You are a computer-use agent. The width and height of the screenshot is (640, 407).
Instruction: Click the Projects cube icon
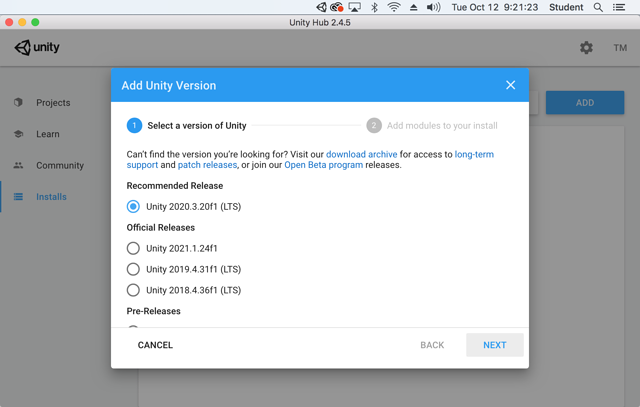tap(18, 102)
